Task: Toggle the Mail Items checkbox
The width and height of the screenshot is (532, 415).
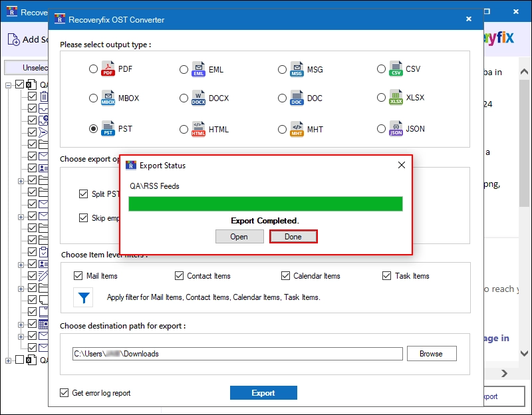Action: tap(78, 275)
